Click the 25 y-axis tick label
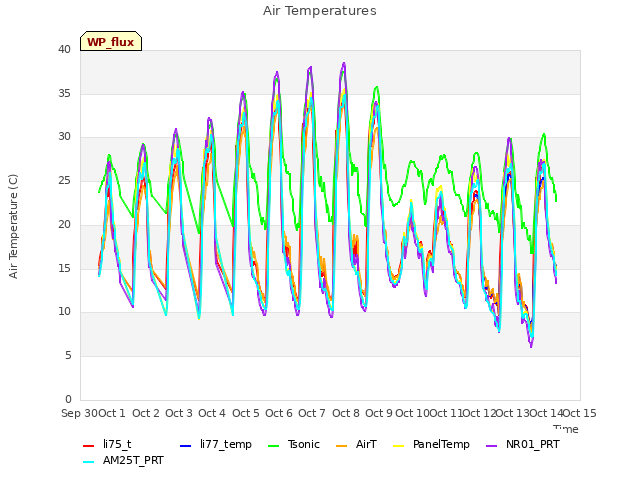The height and width of the screenshot is (480, 640). (64, 180)
